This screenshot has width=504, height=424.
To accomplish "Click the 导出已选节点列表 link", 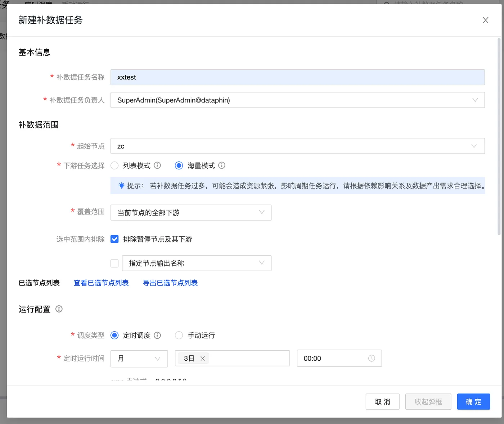I will [x=170, y=283].
